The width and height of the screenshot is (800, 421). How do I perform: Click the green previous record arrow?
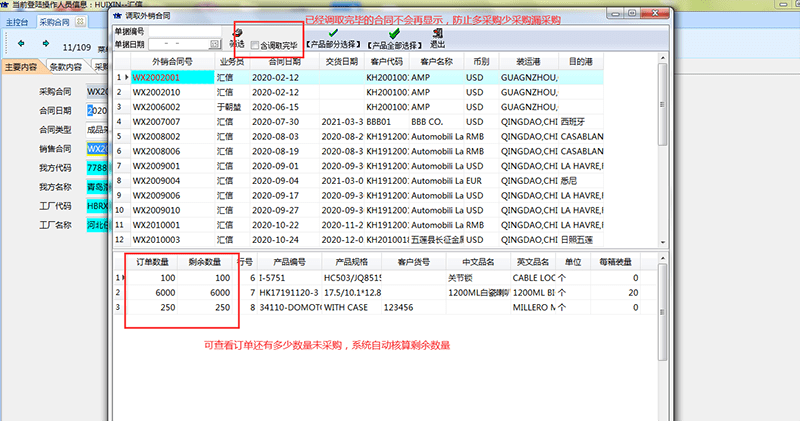[x=20, y=44]
